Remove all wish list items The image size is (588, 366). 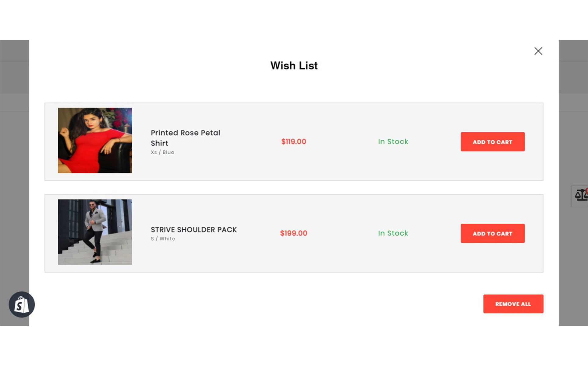pos(513,304)
